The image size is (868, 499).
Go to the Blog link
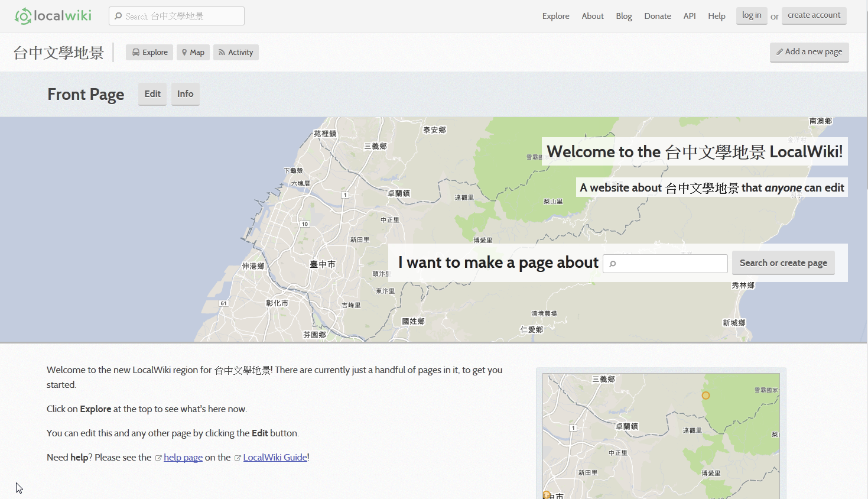[624, 16]
